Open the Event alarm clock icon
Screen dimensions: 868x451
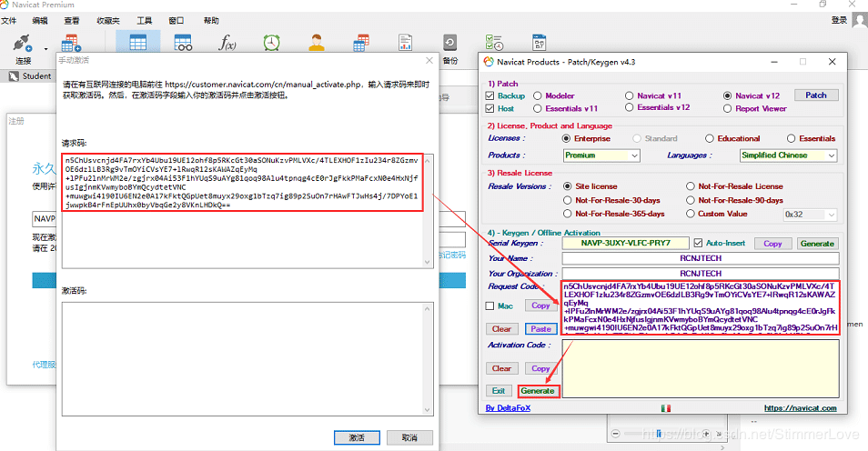(271, 43)
